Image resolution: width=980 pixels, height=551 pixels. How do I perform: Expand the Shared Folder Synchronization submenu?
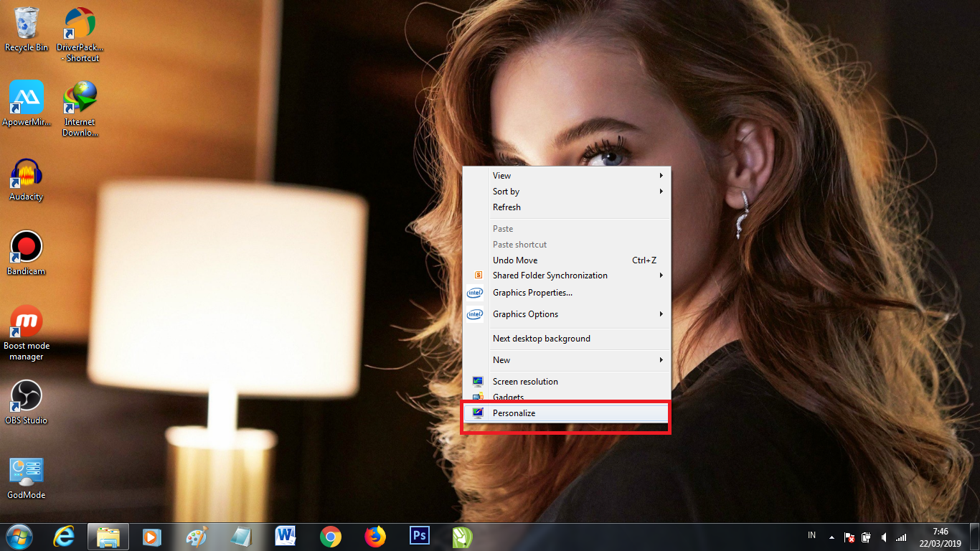[x=566, y=275]
